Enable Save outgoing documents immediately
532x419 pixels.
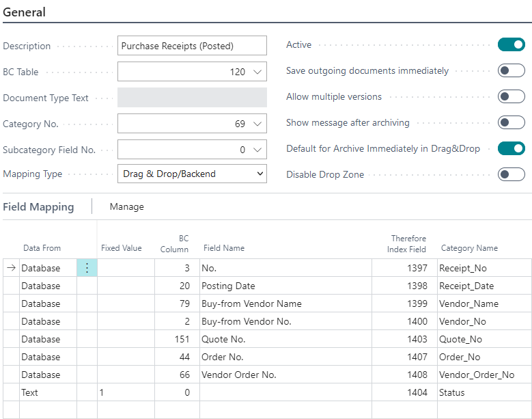[x=511, y=71]
